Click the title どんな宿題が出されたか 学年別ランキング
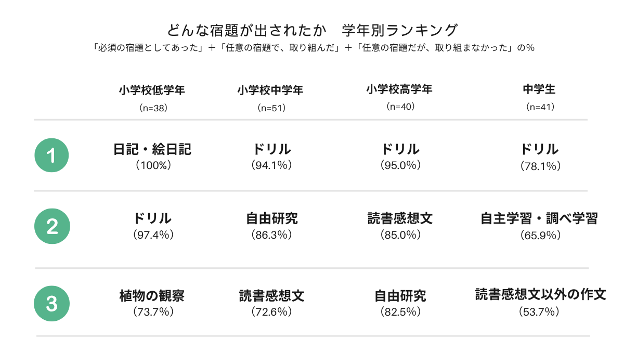Screen dimensions: 624x364 click(313, 29)
